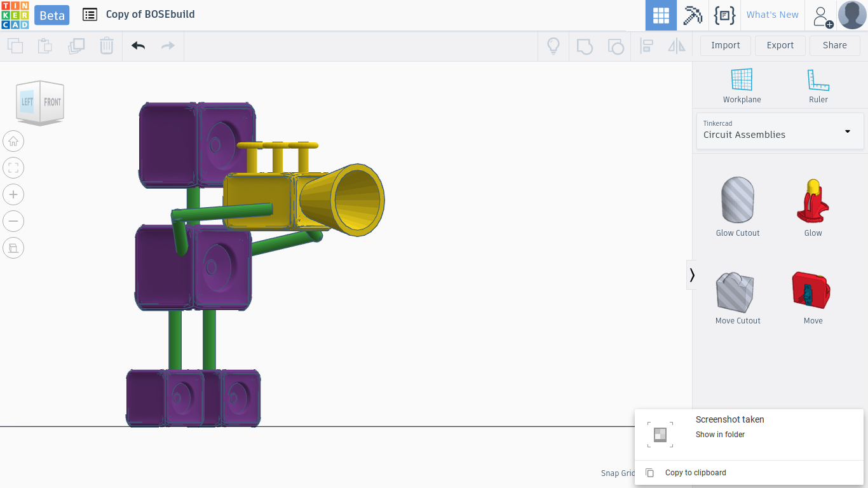Select the Glow Cutout shape

738,207
